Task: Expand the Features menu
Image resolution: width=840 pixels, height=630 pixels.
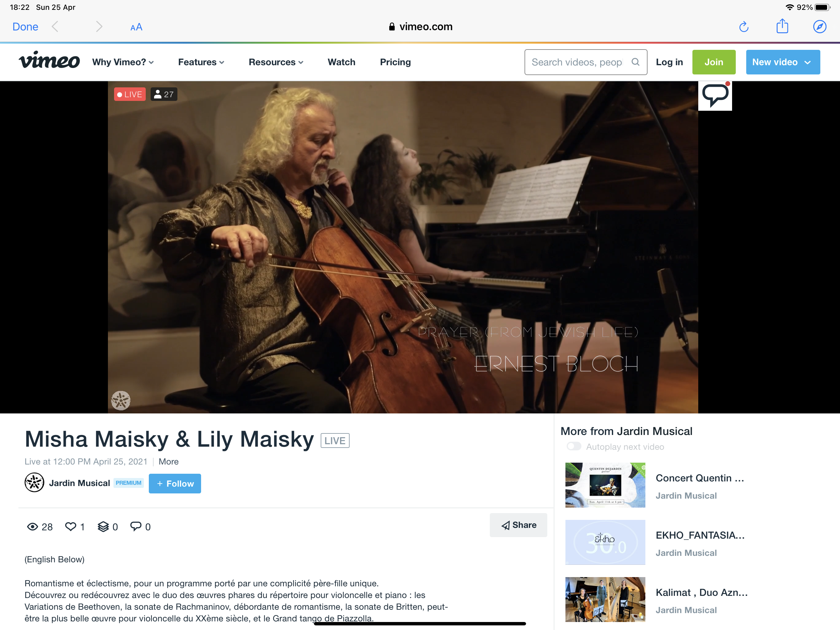Action: coord(201,62)
